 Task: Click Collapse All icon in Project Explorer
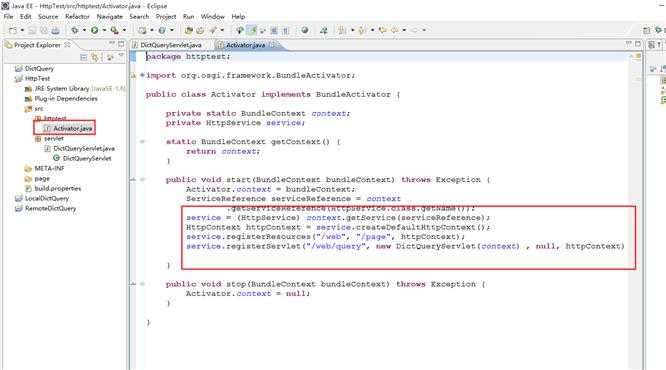click(x=84, y=57)
